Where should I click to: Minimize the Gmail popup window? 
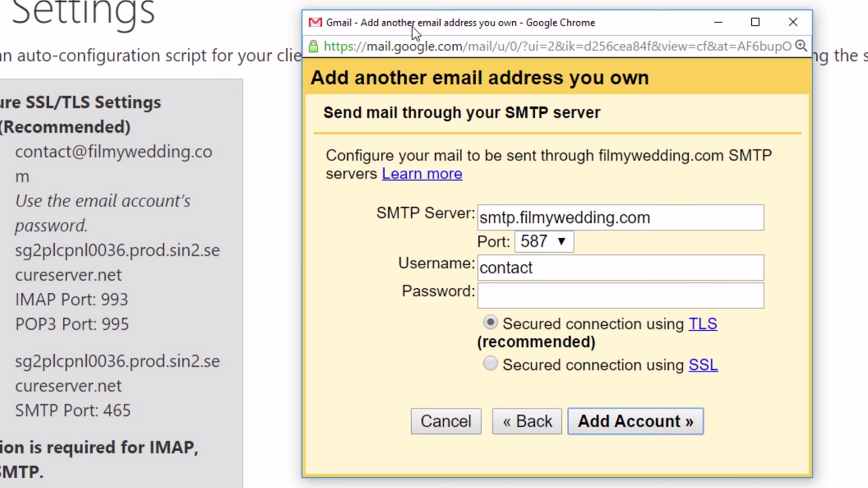coord(718,22)
